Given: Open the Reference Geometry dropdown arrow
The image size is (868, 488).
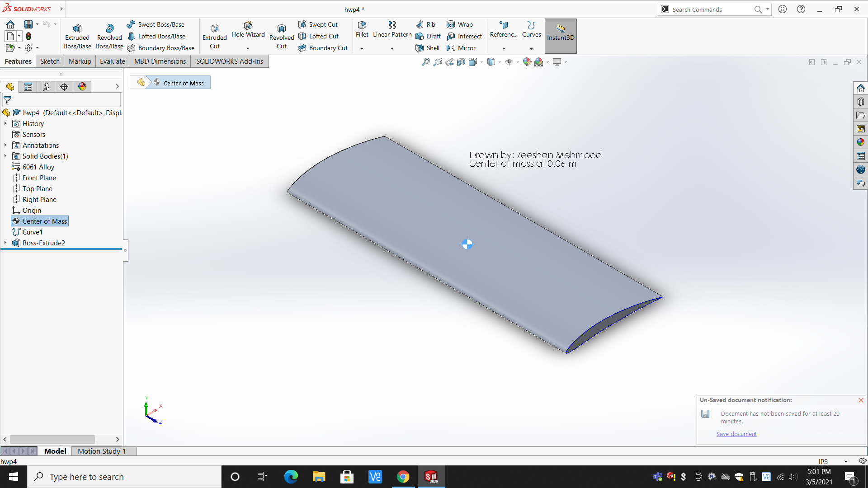Looking at the screenshot, I should click(x=504, y=49).
